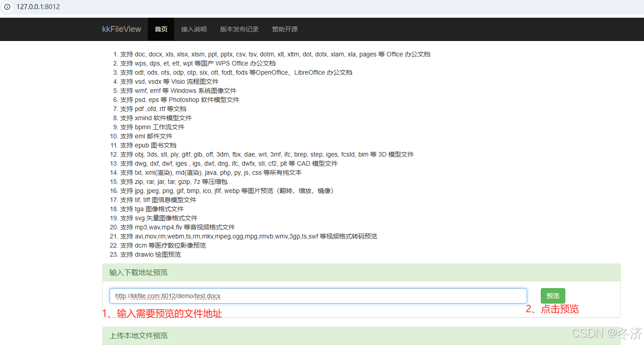The width and height of the screenshot is (644, 345).
Task: Click the download URL input field
Action: coord(318,295)
